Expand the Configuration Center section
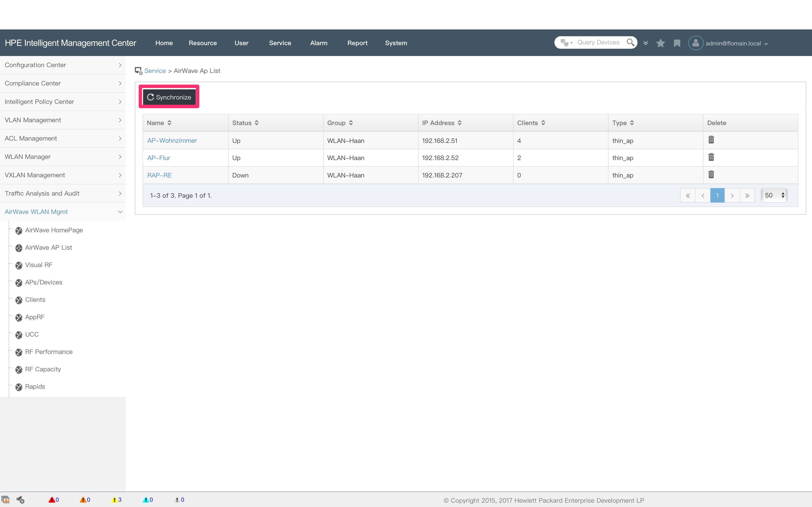The height and width of the screenshot is (507, 812). 63,65
